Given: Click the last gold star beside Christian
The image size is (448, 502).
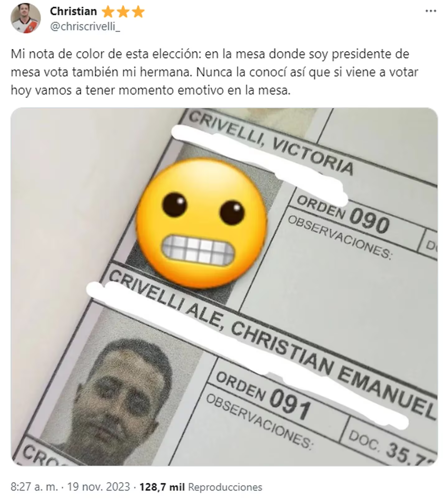Looking at the screenshot, I should 138,12.
